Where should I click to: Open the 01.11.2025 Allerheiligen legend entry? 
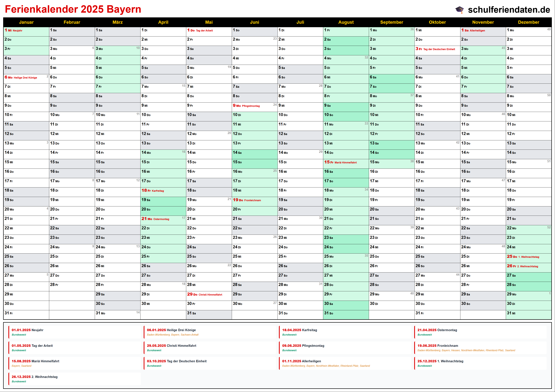[301, 361]
